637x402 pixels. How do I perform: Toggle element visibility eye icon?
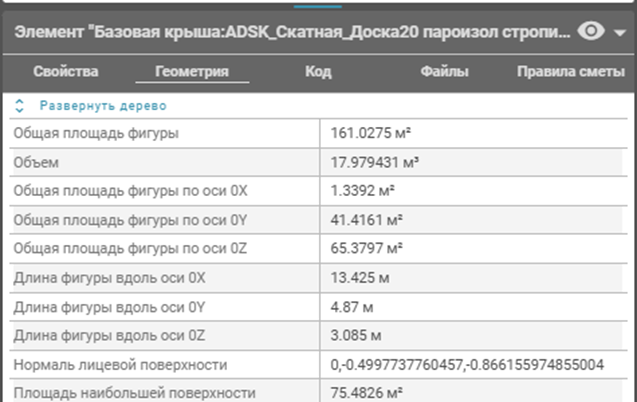(x=591, y=31)
